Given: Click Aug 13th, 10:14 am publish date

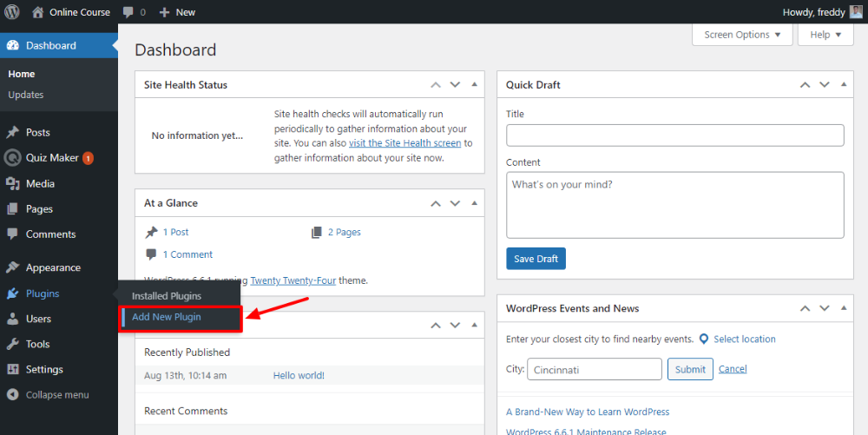Looking at the screenshot, I should click(186, 375).
